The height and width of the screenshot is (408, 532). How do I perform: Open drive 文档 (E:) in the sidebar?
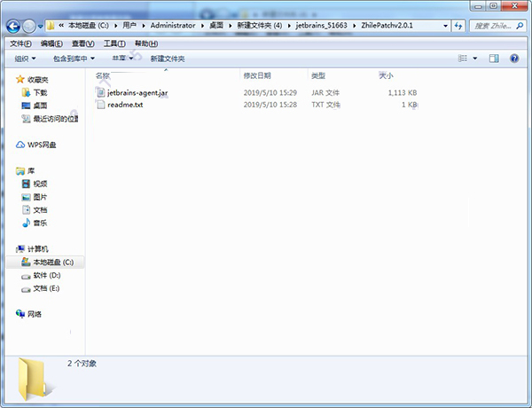pos(41,288)
